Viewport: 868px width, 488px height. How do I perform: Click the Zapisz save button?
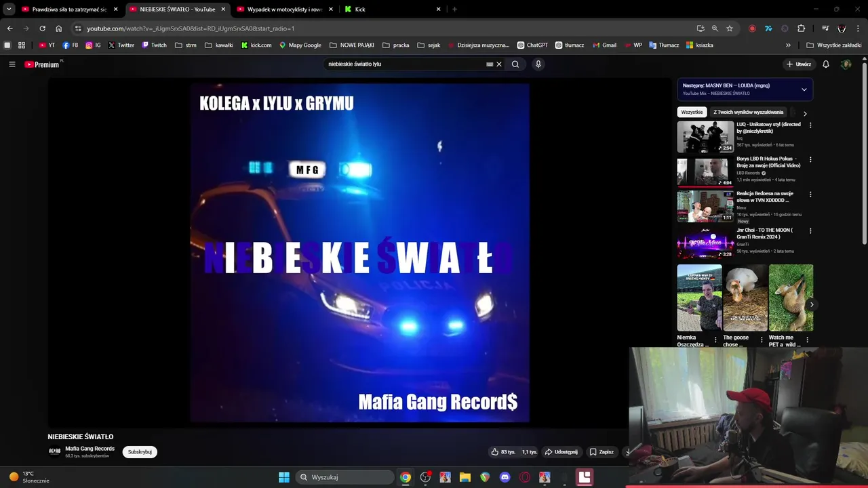click(601, 452)
